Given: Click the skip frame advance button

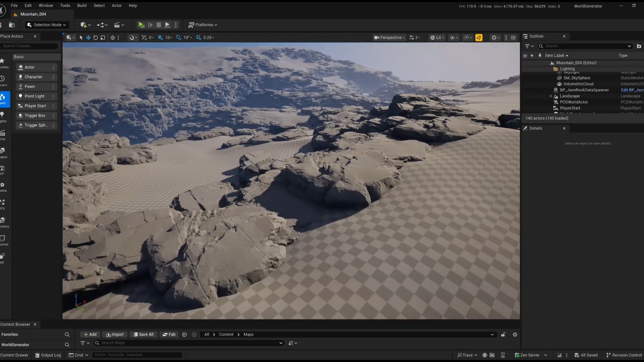Looking at the screenshot, I should (150, 25).
